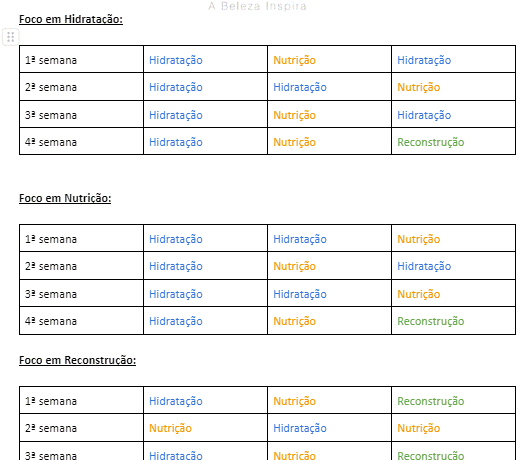Viewport: 530px width, 460px height.
Task: Click '3ª semana' cell in Nutrição table
Action: (x=81, y=293)
